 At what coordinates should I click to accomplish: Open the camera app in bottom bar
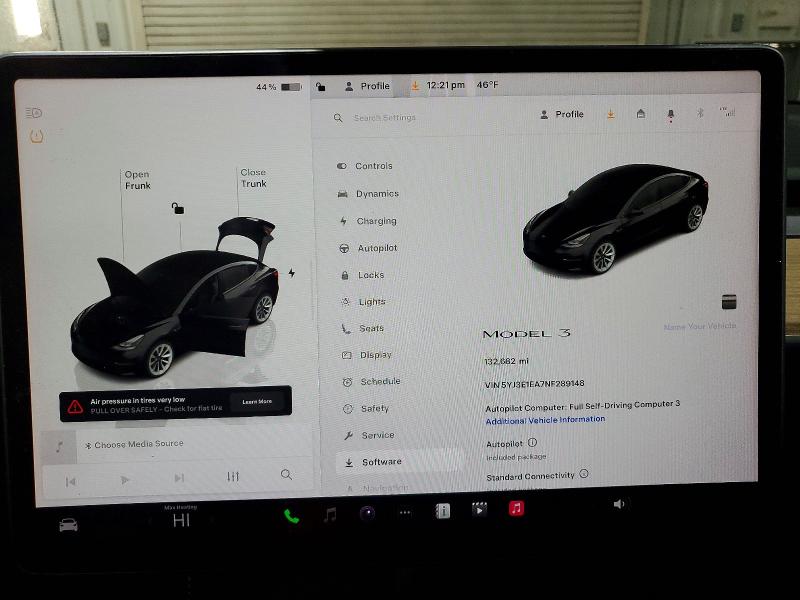click(367, 513)
